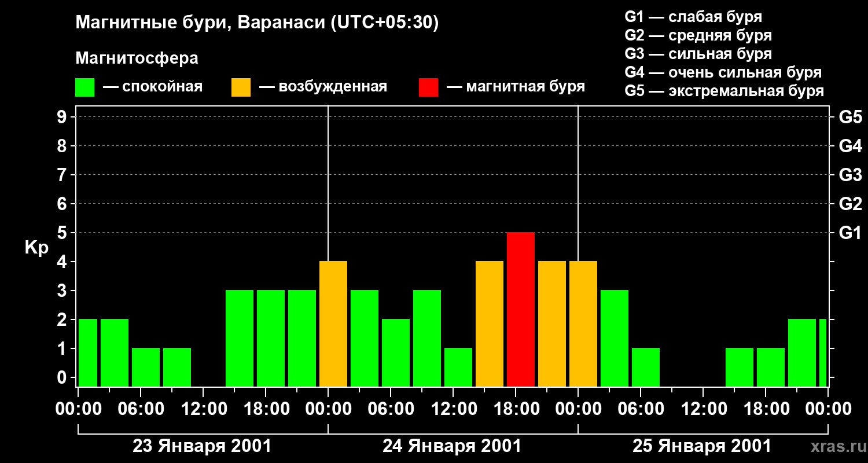The width and height of the screenshot is (868, 463).
Task: Select the yellow bar at 21:00–24:00 on 24 January
Action: (x=552, y=324)
